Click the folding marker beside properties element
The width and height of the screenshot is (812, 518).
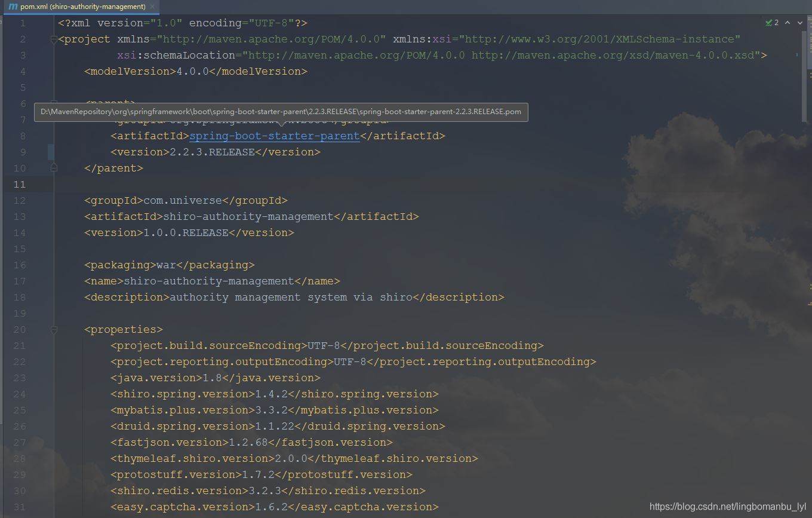coord(54,329)
